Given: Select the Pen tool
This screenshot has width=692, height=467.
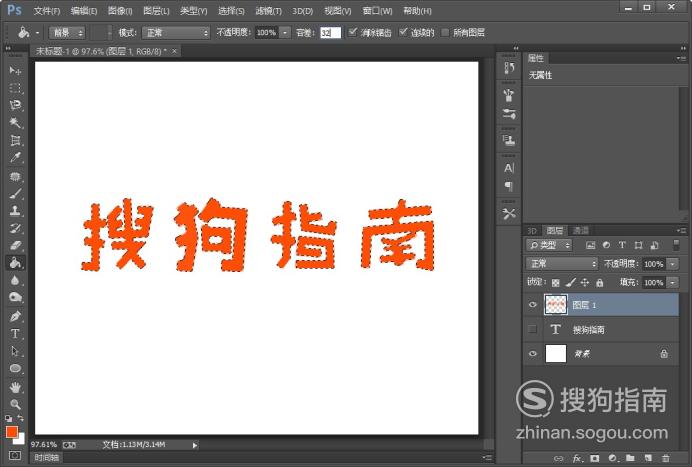Looking at the screenshot, I should [x=15, y=316].
